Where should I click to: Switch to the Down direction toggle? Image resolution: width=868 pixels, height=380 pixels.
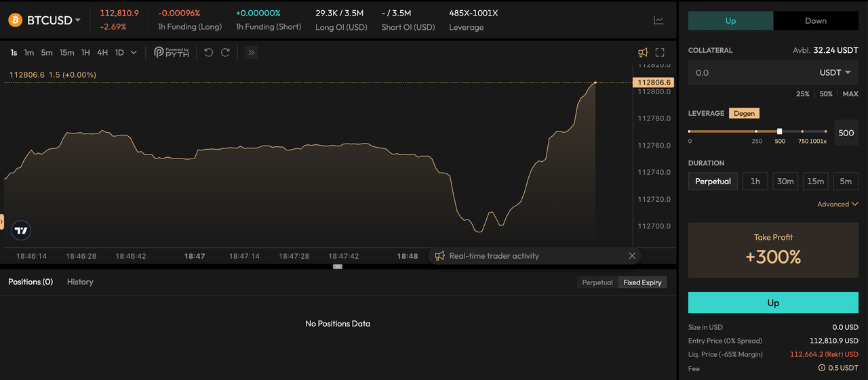pos(816,20)
